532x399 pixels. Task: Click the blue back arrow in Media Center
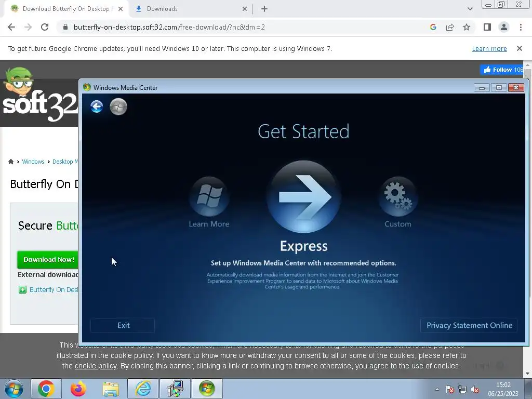pos(97,107)
